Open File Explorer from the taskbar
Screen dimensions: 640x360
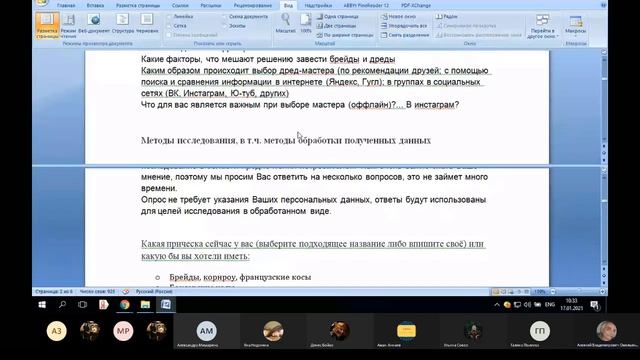145,304
